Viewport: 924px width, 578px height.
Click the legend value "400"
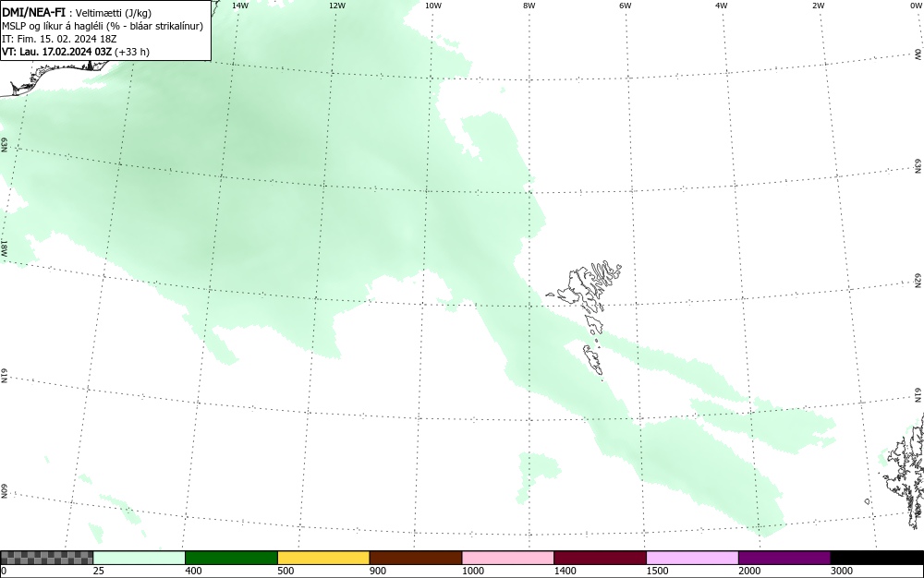pyautogui.click(x=193, y=571)
